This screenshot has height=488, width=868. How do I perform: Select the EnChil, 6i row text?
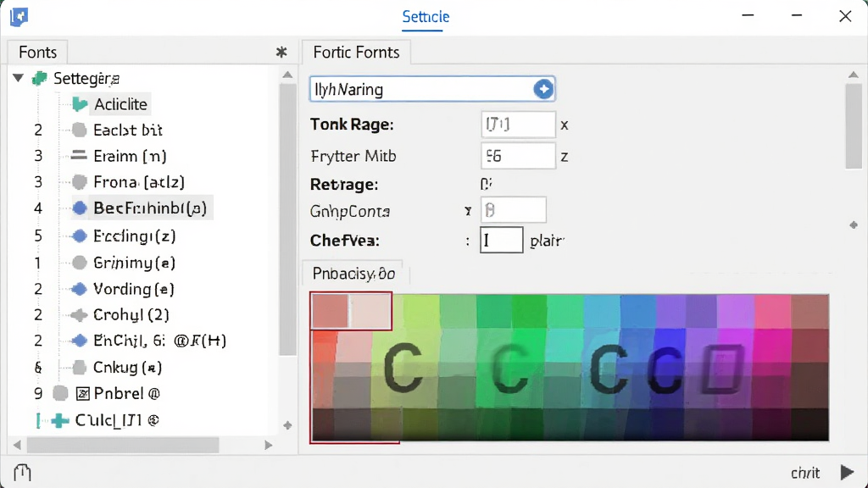point(159,341)
